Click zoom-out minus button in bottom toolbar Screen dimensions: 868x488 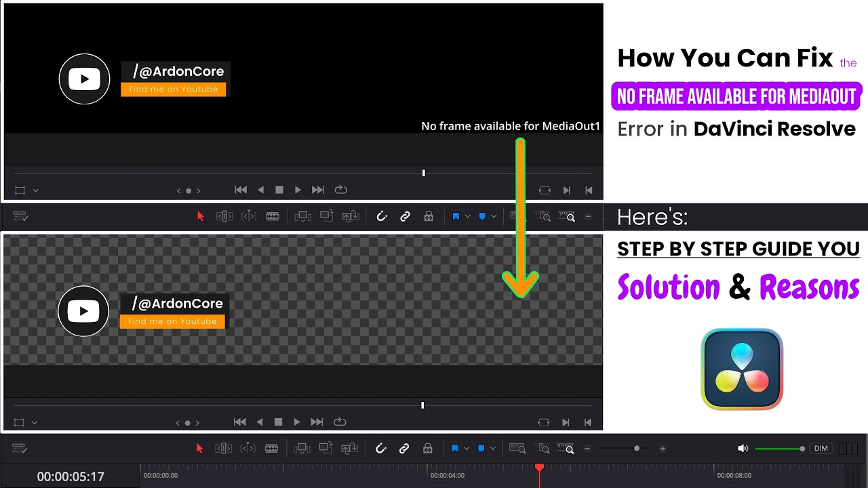[x=587, y=449]
